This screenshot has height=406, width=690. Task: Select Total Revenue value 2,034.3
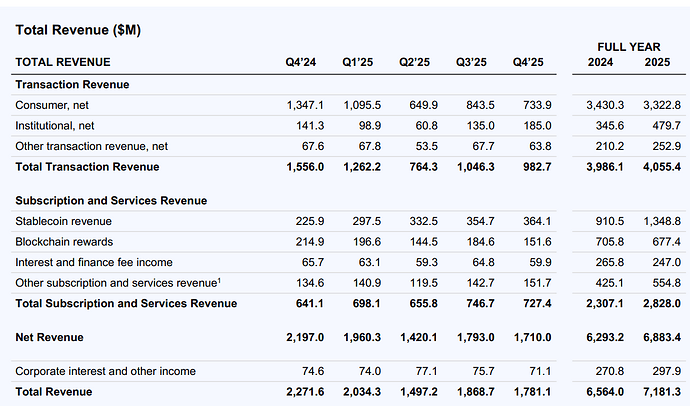[362, 392]
